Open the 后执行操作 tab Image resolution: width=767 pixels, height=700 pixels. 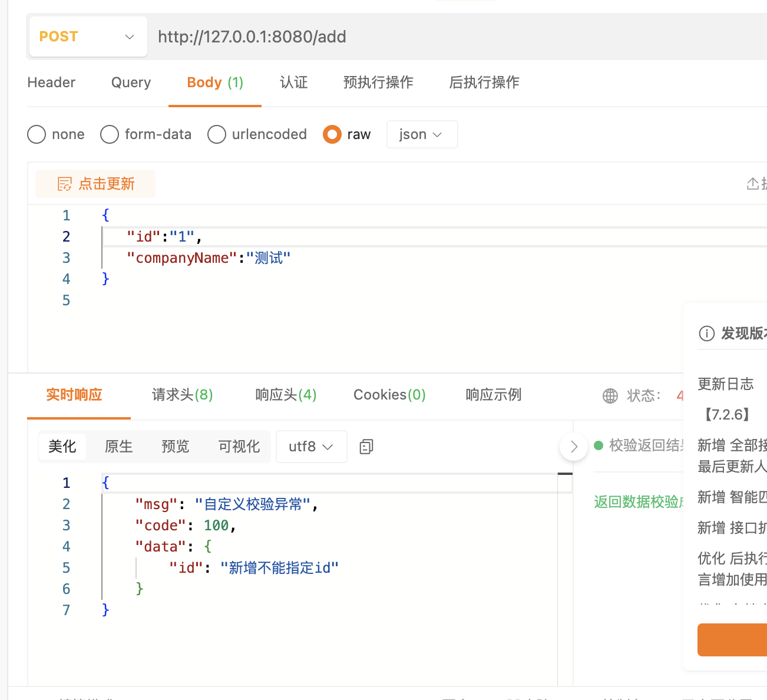pyautogui.click(x=484, y=82)
